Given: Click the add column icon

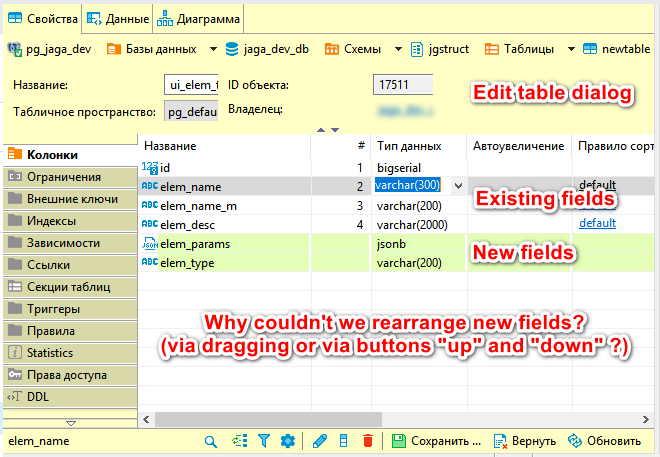Looking at the screenshot, I should click(343, 441).
